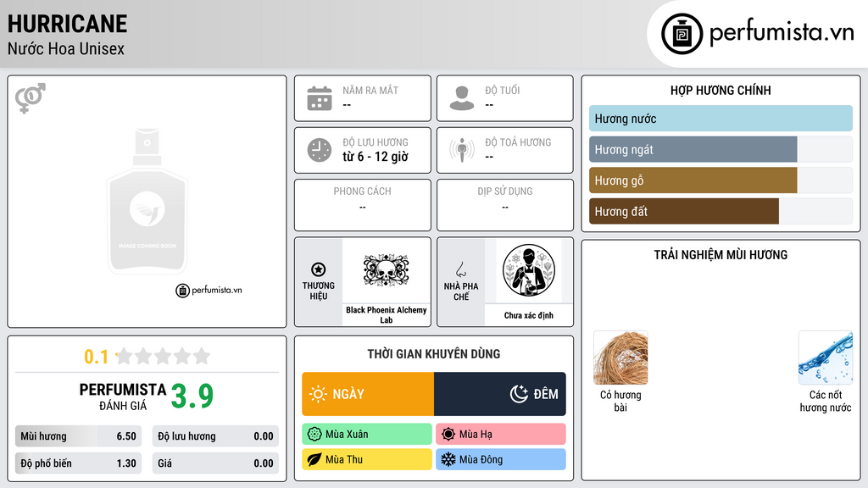Open the Black Phoenix Alchemy Lab brand link

point(387,315)
